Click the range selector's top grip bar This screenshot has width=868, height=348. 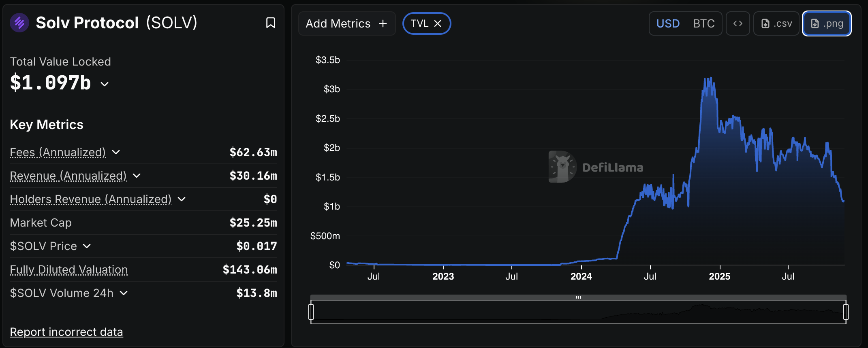[578, 297]
